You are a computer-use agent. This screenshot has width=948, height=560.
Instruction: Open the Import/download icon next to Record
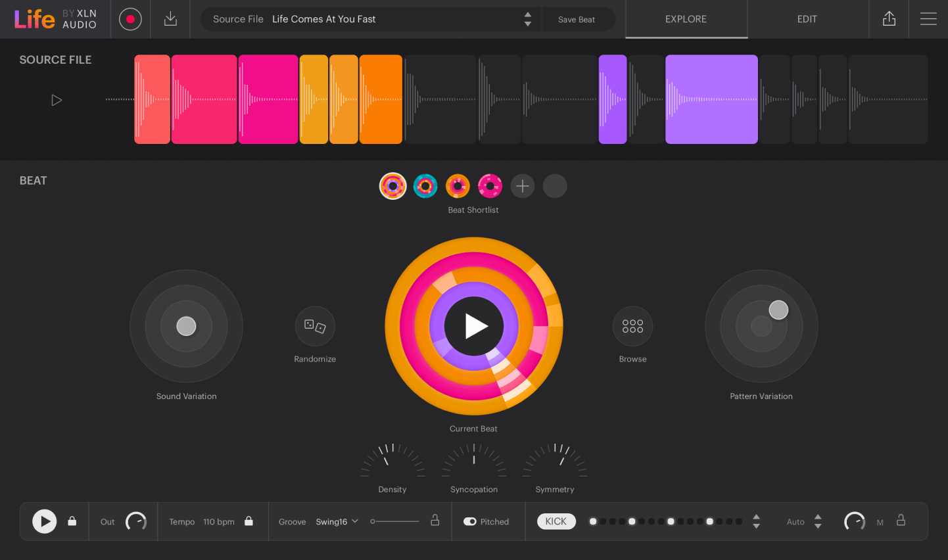click(x=170, y=19)
